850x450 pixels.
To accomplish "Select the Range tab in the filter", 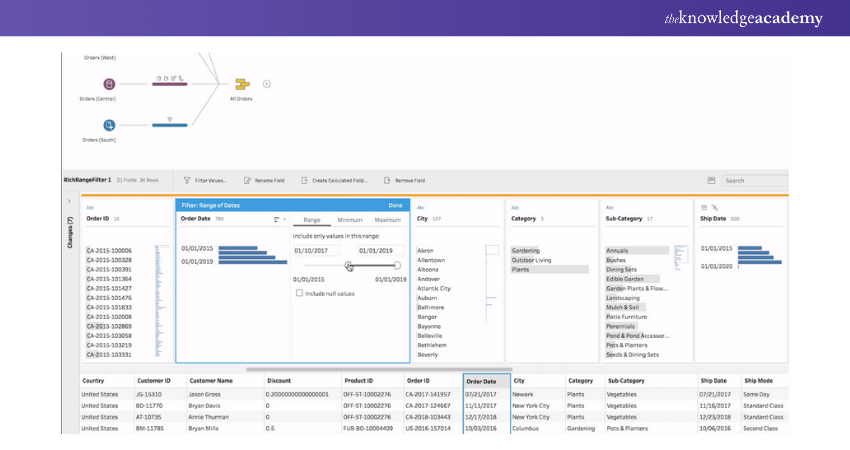I will [312, 219].
